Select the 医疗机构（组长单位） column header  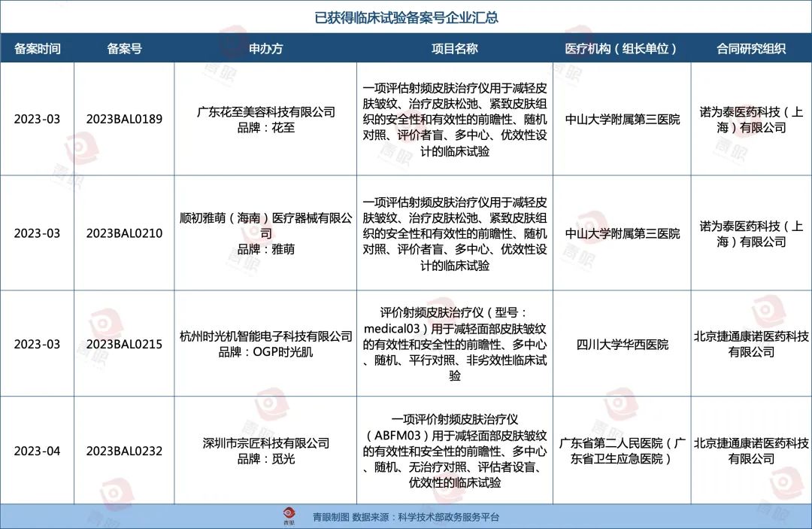pos(622,49)
